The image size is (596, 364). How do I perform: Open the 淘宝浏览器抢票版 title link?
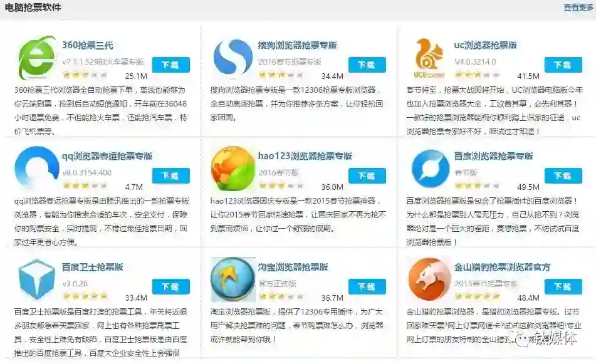293,267
